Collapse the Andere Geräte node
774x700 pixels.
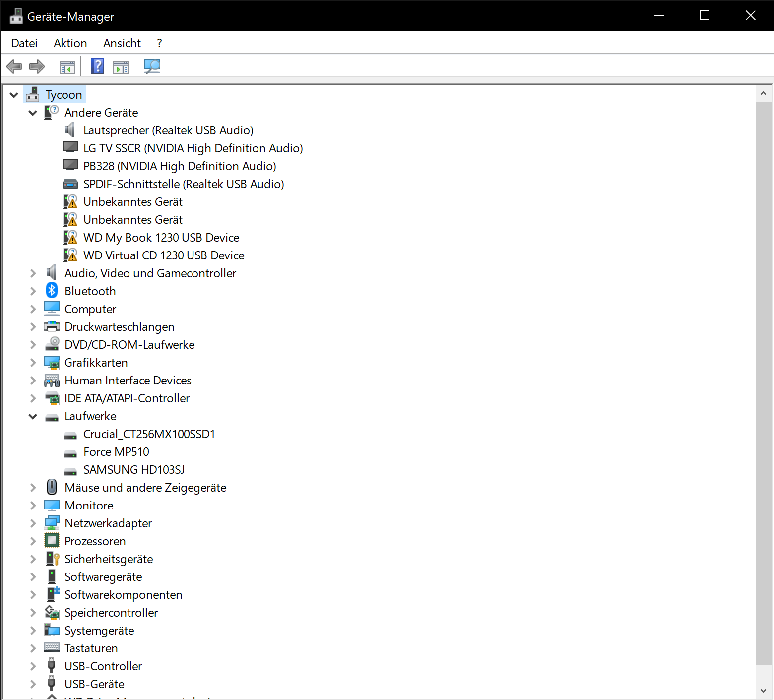coord(33,113)
